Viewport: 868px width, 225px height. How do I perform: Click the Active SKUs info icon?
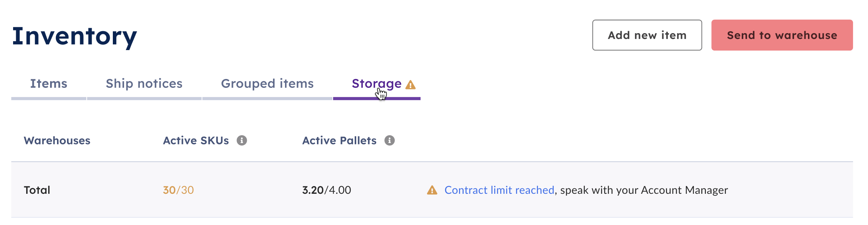pos(242,141)
